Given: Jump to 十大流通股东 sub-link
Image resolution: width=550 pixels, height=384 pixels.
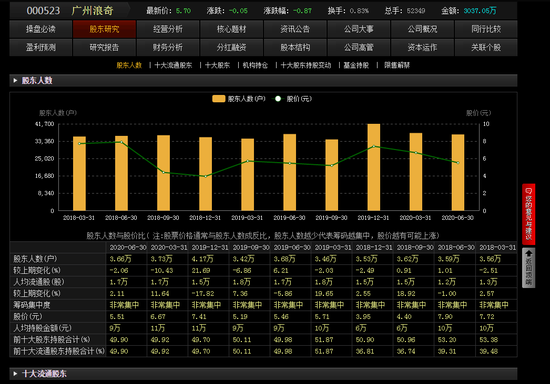Looking at the screenshot, I should 173,65.
